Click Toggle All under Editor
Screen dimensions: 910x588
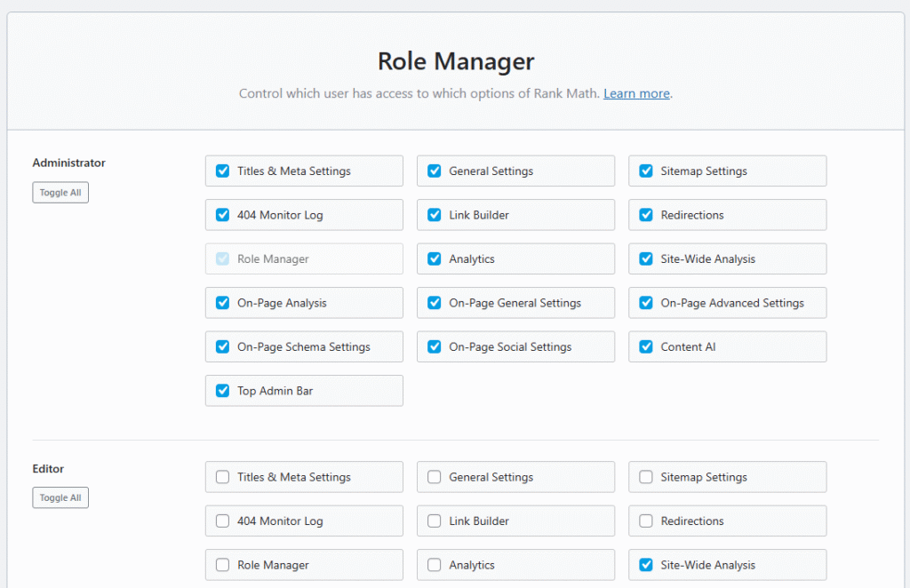tap(60, 497)
